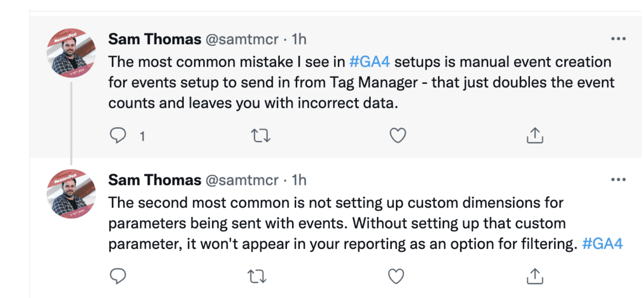Click Sam Thomas avatar on the second tweet
644x298 pixels.
[71, 194]
